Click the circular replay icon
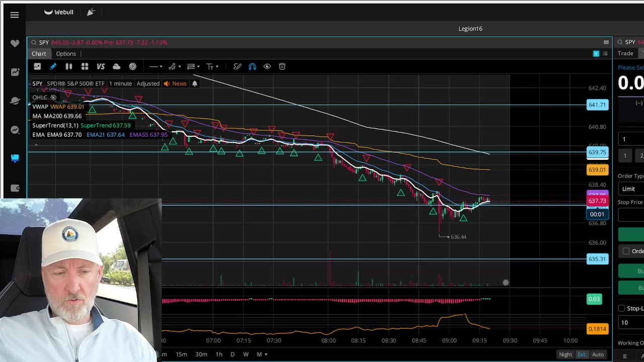 coord(133,66)
